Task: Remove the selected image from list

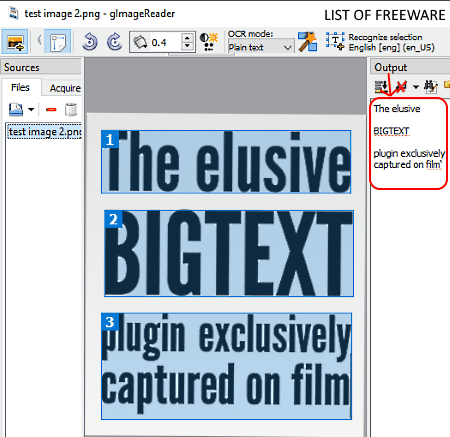Action: 51,109
